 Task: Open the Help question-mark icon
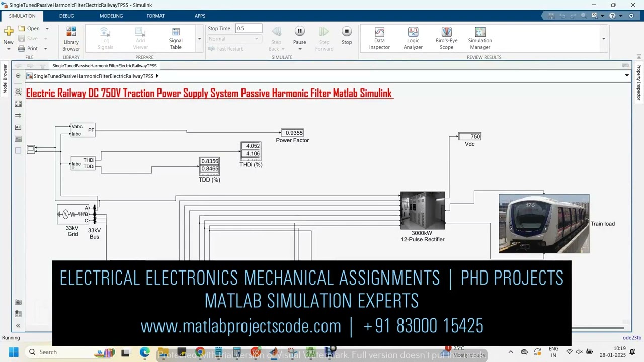click(612, 16)
